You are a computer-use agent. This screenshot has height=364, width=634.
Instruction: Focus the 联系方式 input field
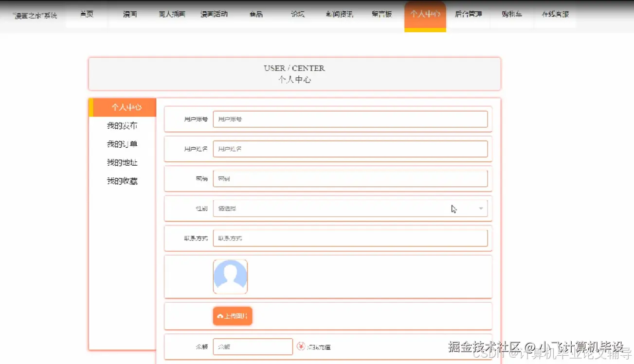(350, 239)
